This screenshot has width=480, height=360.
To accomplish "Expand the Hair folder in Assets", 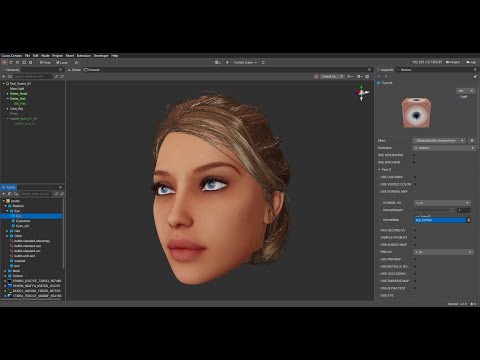I will click(x=7, y=231).
